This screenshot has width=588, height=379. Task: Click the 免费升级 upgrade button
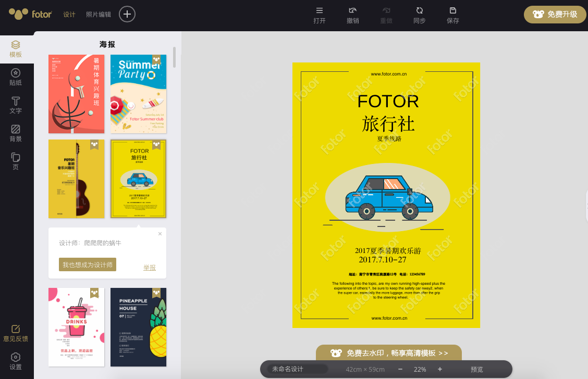click(x=555, y=15)
